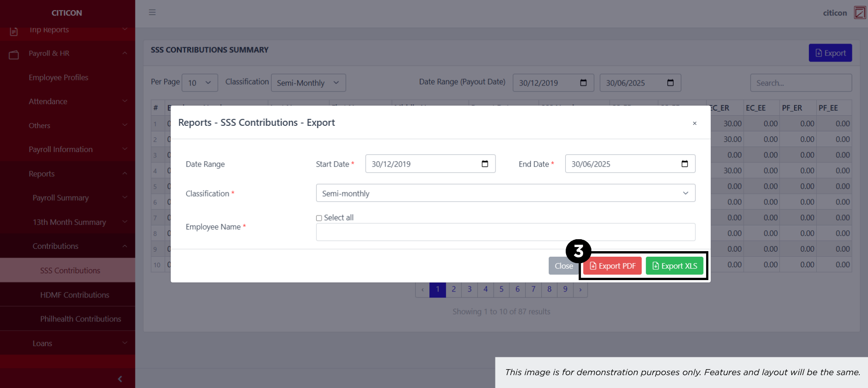Open the citicon user avatar icon
This screenshot has width=868, height=388.
pos(859,13)
